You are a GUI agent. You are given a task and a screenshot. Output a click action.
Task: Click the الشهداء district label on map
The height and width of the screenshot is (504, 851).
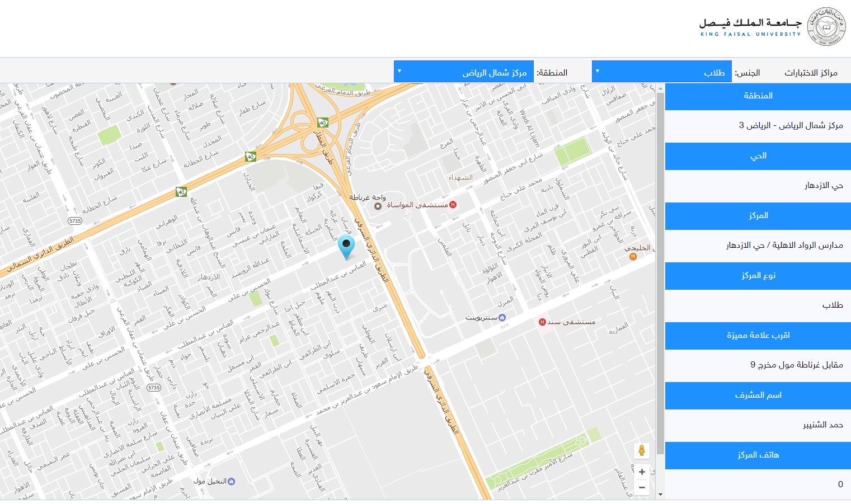click(x=460, y=177)
